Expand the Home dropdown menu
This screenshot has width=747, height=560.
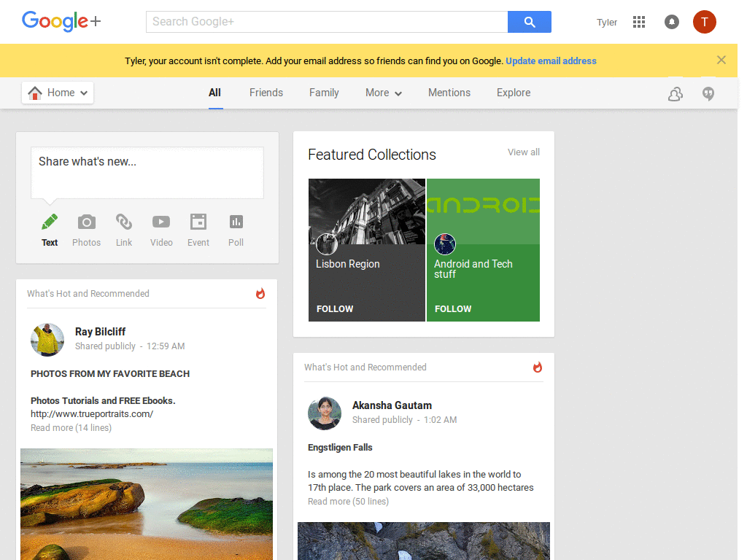[x=58, y=93]
